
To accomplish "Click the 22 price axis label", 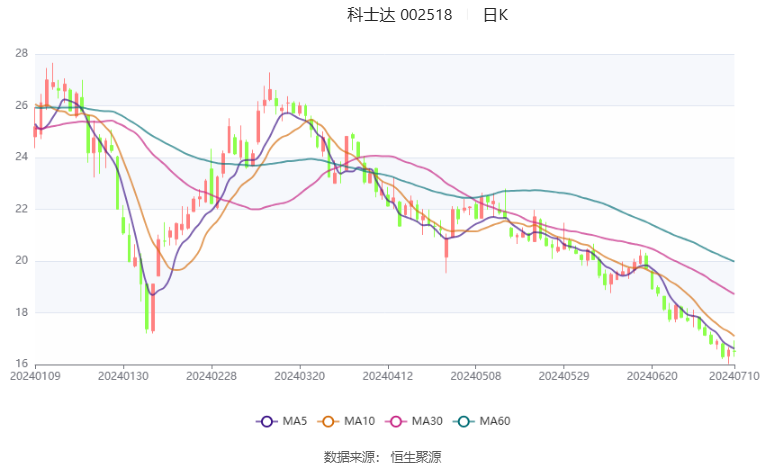I will 20,209.
